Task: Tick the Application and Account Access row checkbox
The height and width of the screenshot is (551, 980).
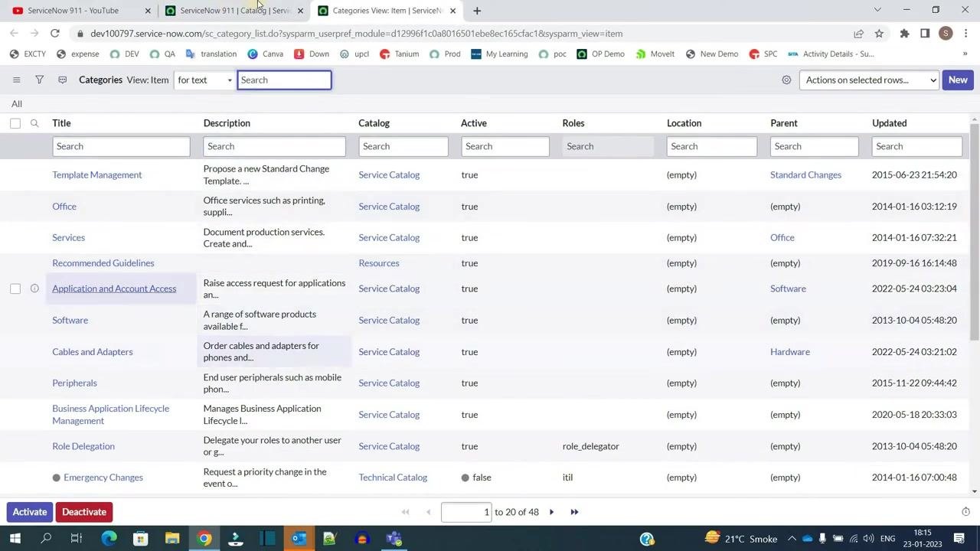Action: 15,289
